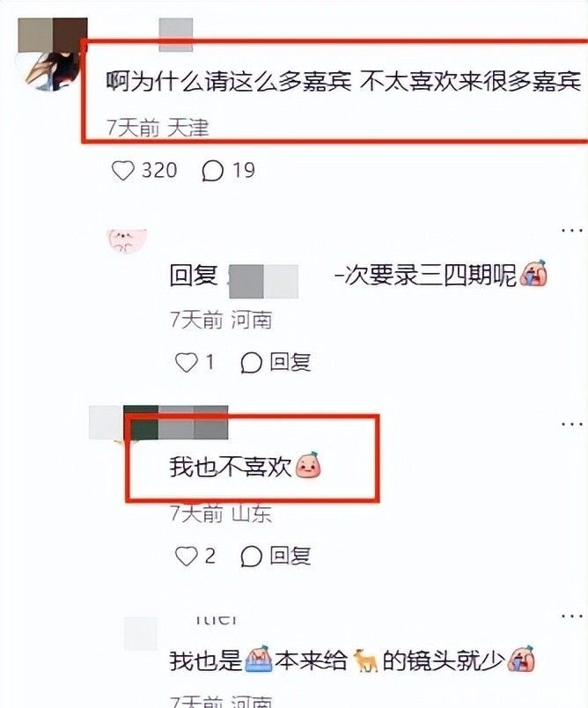Open the three-dot menu of the 我也是 reply
588x708 pixels.
click(x=572, y=616)
